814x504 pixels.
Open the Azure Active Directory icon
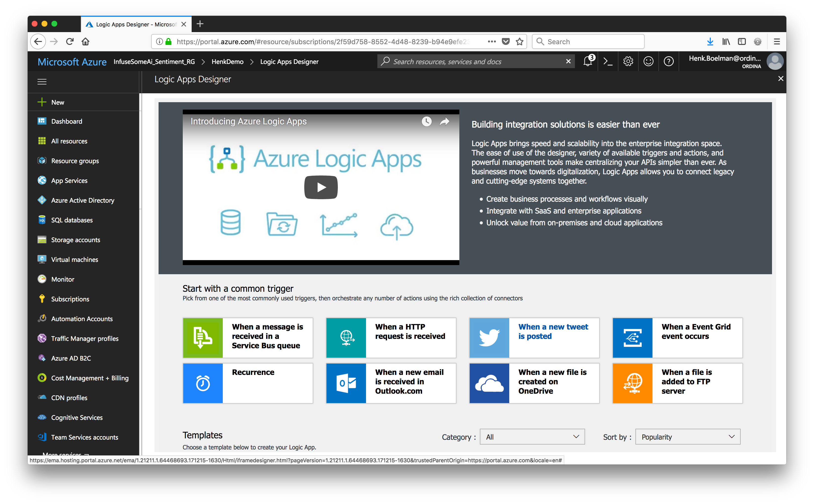42,200
